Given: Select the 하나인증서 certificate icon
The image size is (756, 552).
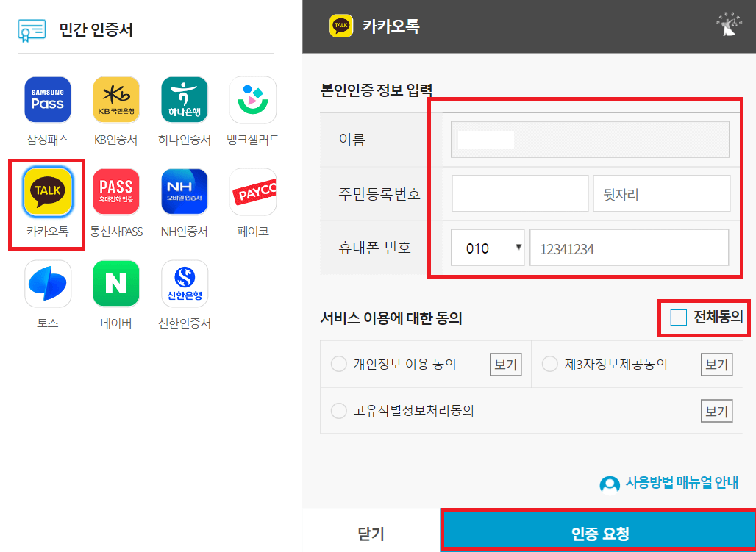Looking at the screenshot, I should [x=185, y=100].
